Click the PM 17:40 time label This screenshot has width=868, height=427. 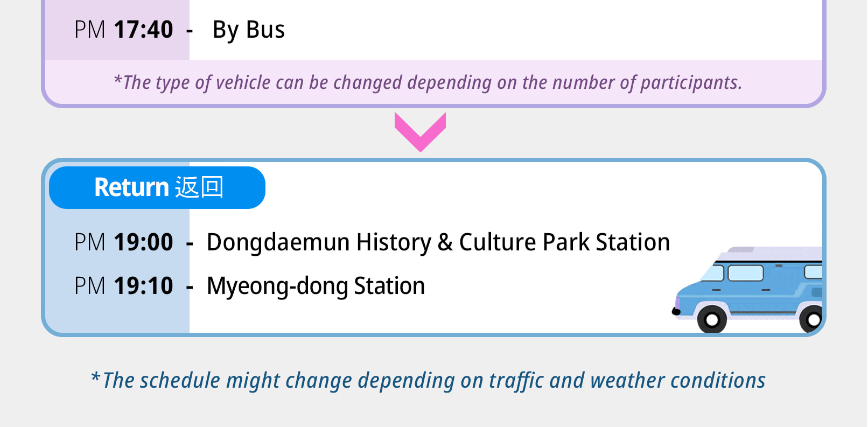click(124, 30)
